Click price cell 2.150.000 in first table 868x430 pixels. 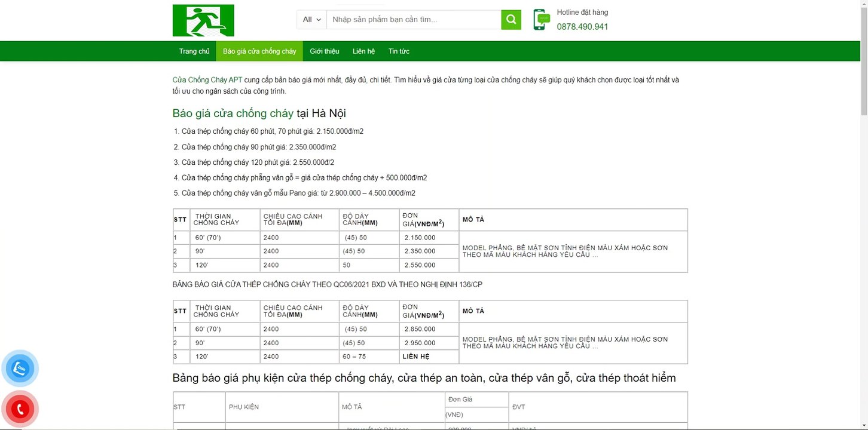pyautogui.click(x=429, y=238)
